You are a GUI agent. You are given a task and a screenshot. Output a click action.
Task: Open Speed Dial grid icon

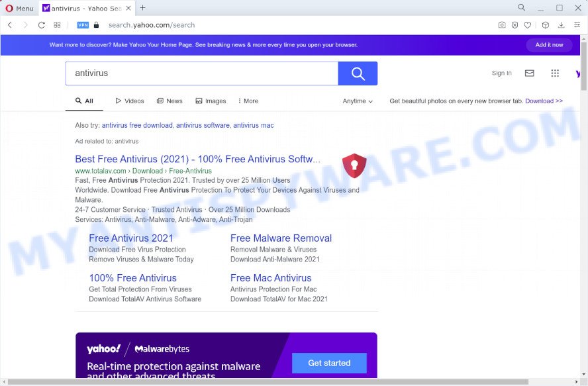57,25
